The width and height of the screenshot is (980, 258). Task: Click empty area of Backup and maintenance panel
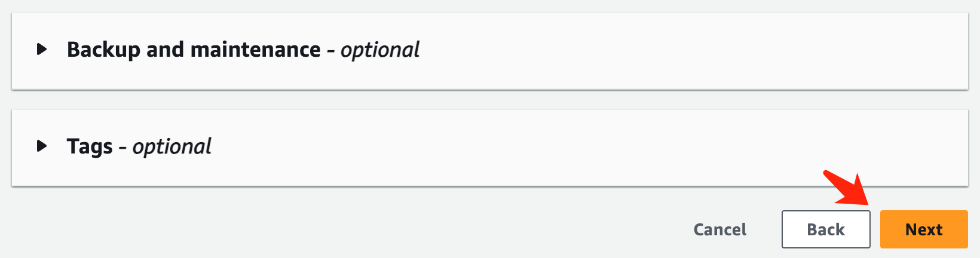click(x=657, y=51)
